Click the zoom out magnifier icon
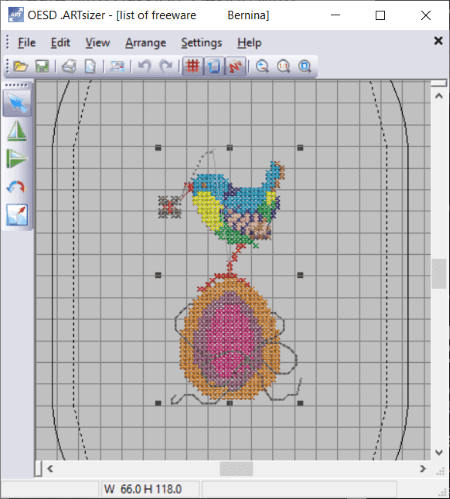The width and height of the screenshot is (450, 499). (x=262, y=66)
